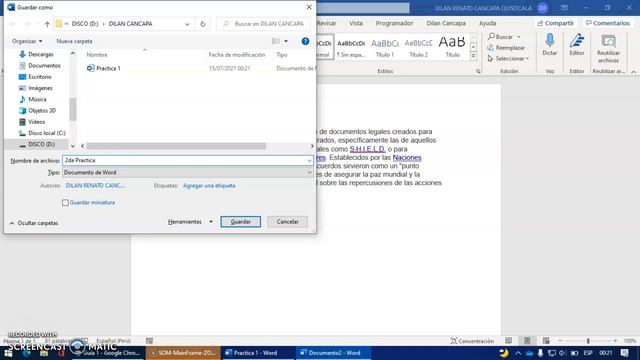
Task: Click the zoom slider handle in status bar
Action: pos(588,341)
